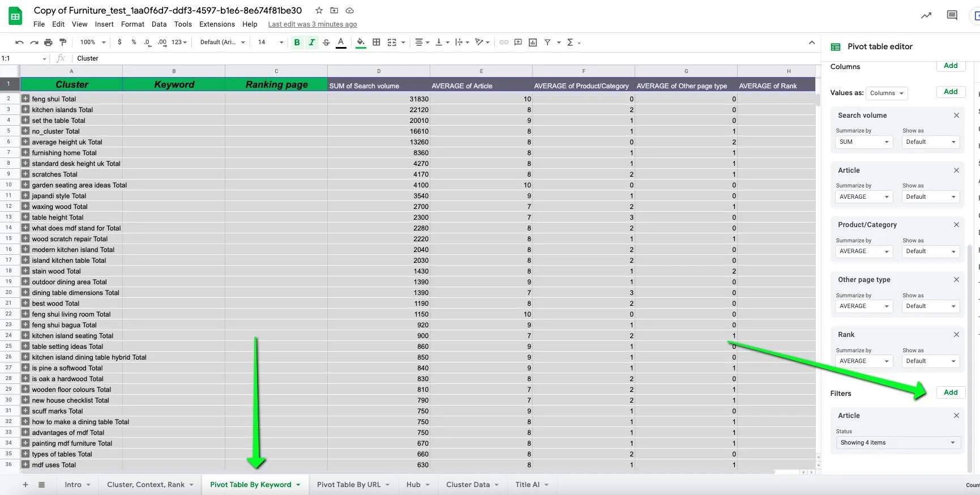Format as currency with dollar icon

click(x=119, y=42)
